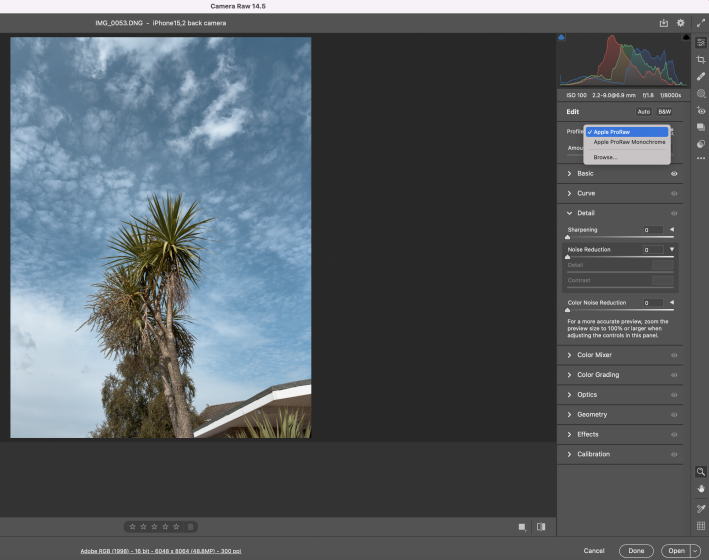The image size is (709, 560).
Task: Open Camera Raw preferences gear icon
Action: (680, 22)
